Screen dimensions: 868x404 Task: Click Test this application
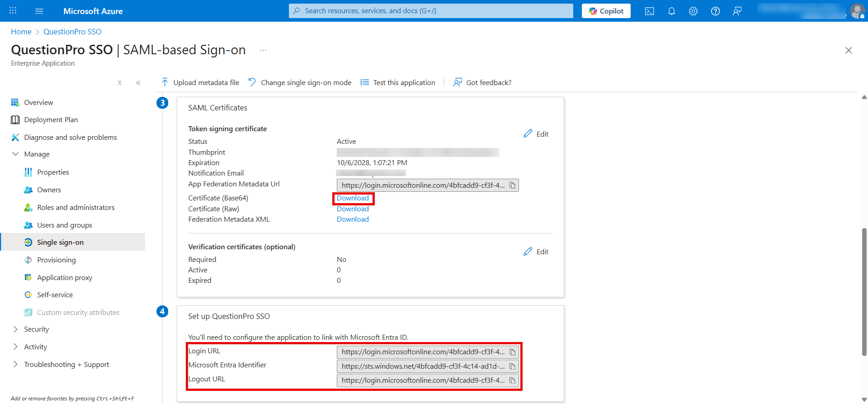pos(398,83)
